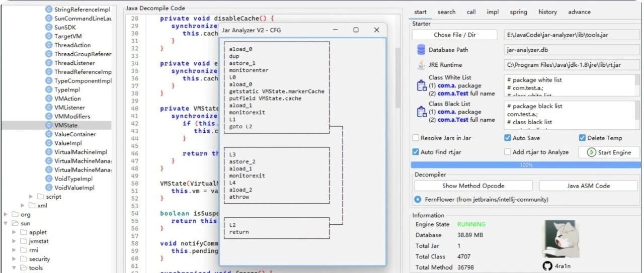644x273 pixels.
Task: Open the call tab
Action: click(x=471, y=12)
